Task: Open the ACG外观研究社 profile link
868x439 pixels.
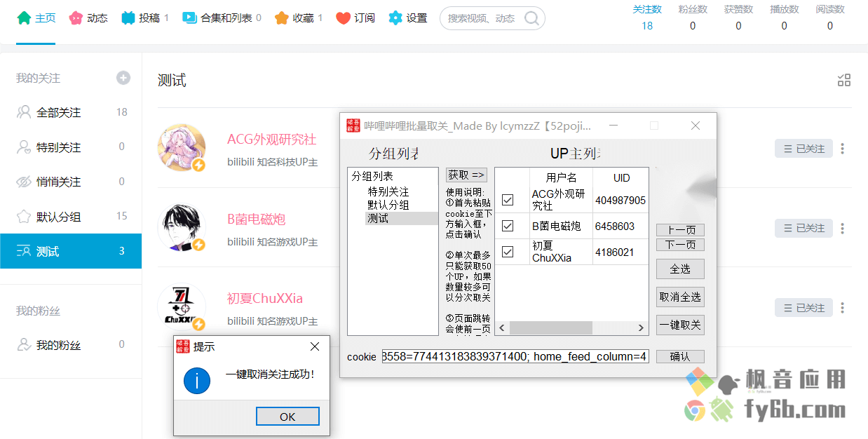Action: 271,140
